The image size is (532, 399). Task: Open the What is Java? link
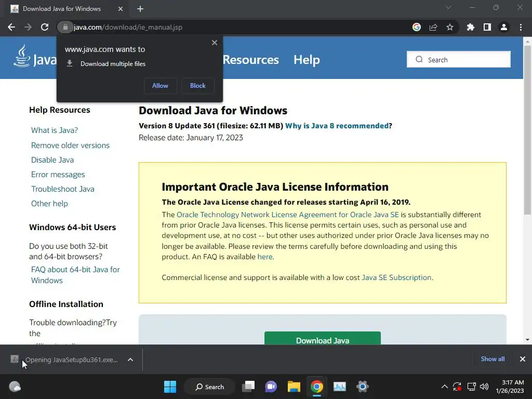point(55,130)
